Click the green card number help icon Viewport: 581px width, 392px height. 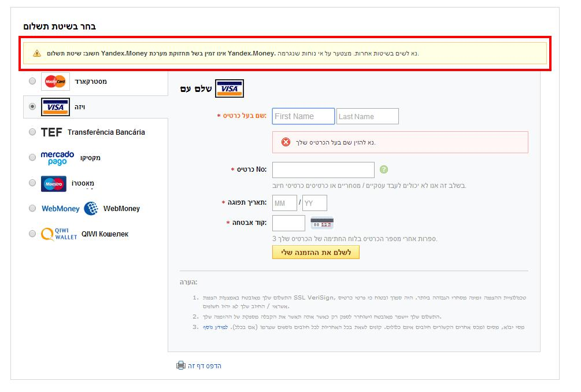point(384,170)
